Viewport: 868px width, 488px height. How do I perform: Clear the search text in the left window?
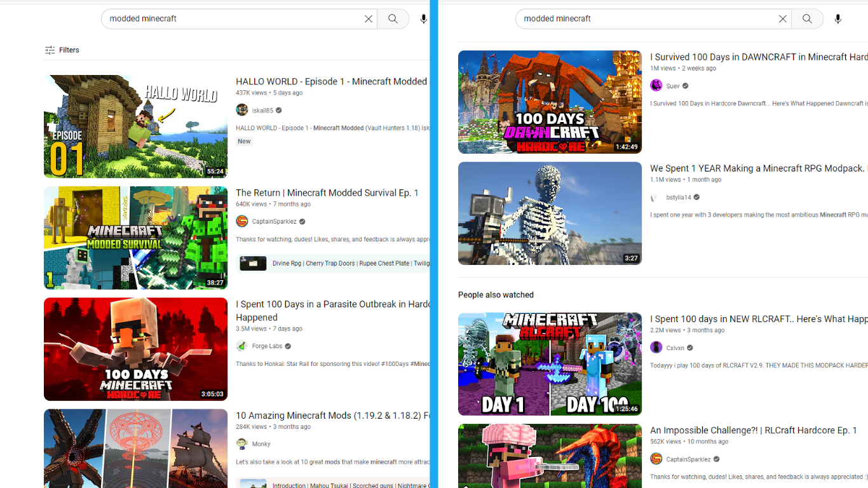369,19
